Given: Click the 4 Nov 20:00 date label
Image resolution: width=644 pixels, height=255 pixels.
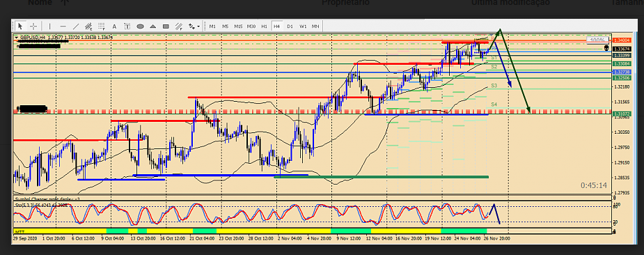Looking at the screenshot, I should (318, 238).
